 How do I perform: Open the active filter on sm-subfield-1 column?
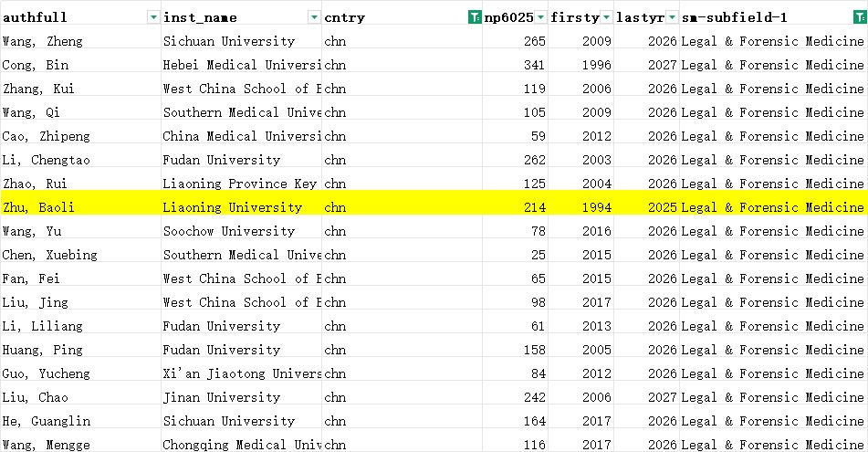(x=860, y=17)
